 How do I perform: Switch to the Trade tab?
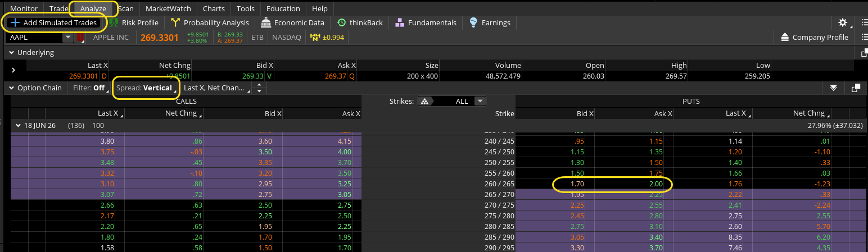pos(58,8)
